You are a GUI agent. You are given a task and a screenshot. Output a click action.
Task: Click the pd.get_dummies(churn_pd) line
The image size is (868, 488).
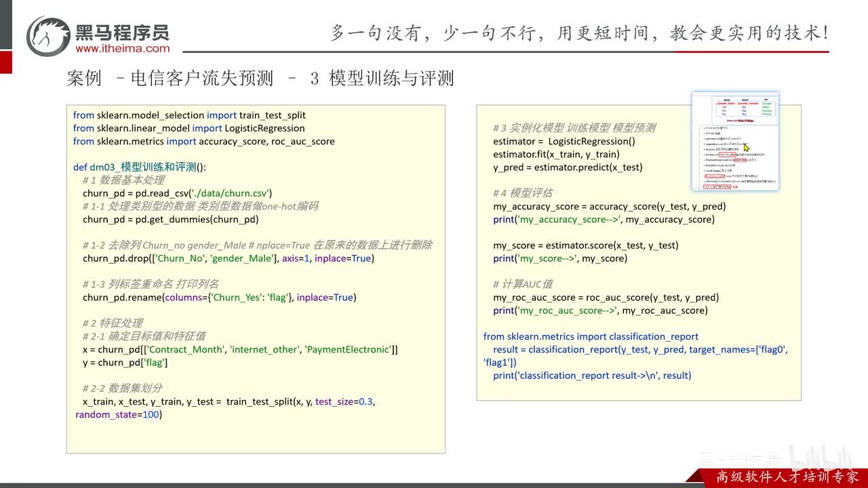pos(170,219)
